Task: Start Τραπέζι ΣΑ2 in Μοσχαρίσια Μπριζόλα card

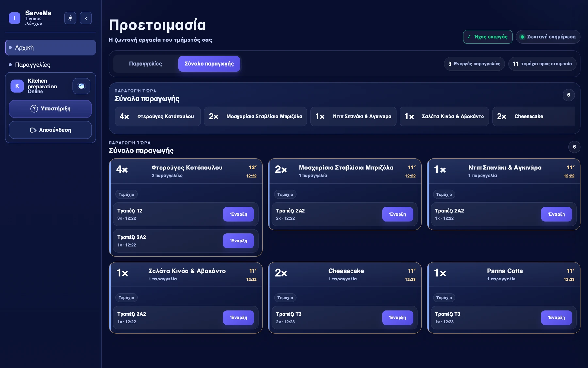Action: [398, 214]
